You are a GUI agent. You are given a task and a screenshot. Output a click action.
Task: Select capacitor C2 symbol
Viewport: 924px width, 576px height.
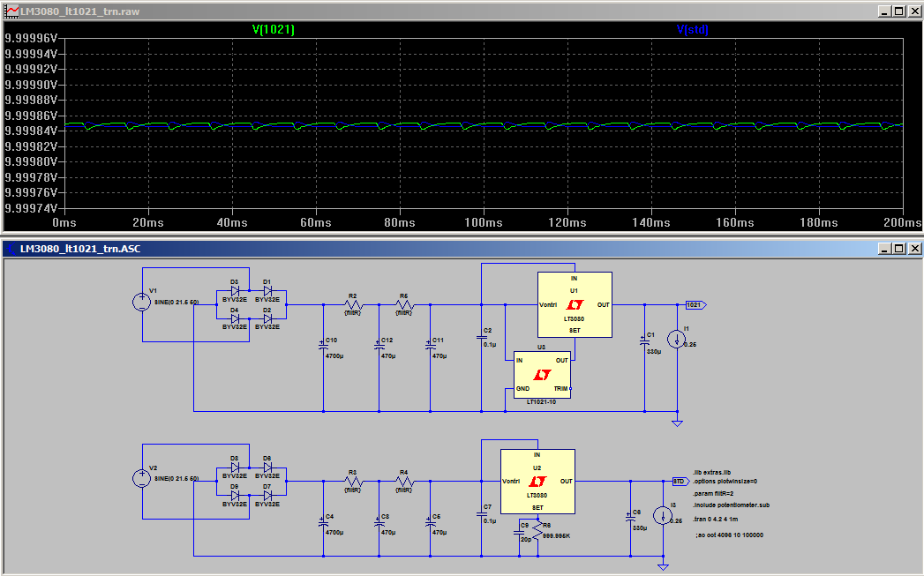[x=482, y=338]
